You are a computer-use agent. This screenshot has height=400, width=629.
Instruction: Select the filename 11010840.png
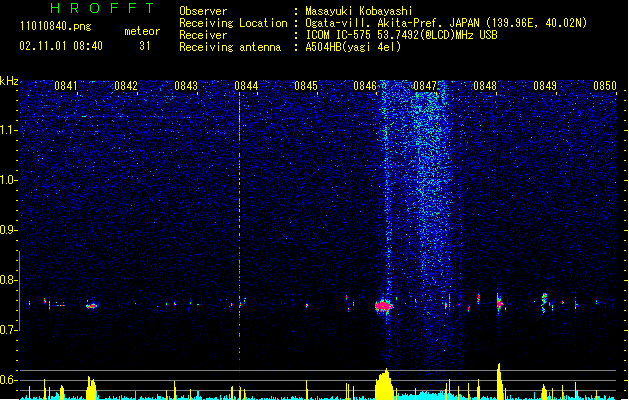(55, 27)
